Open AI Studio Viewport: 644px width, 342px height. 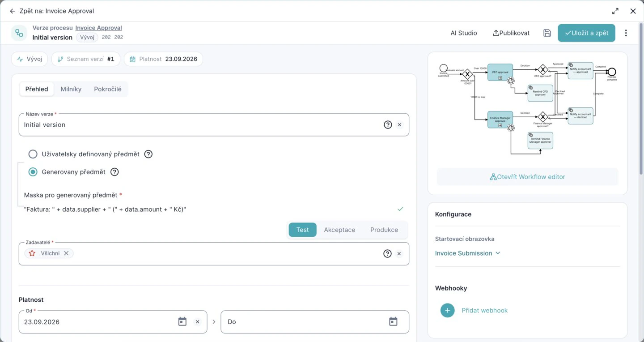[x=464, y=33]
